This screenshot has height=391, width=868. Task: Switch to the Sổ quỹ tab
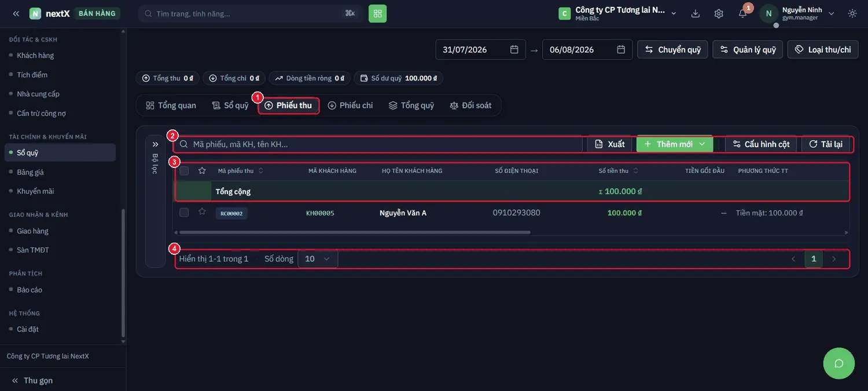230,105
